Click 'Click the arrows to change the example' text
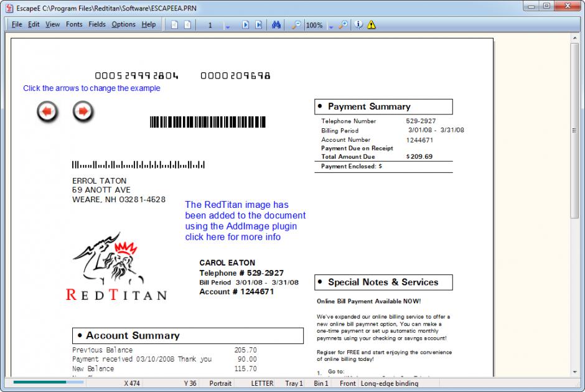 point(91,88)
